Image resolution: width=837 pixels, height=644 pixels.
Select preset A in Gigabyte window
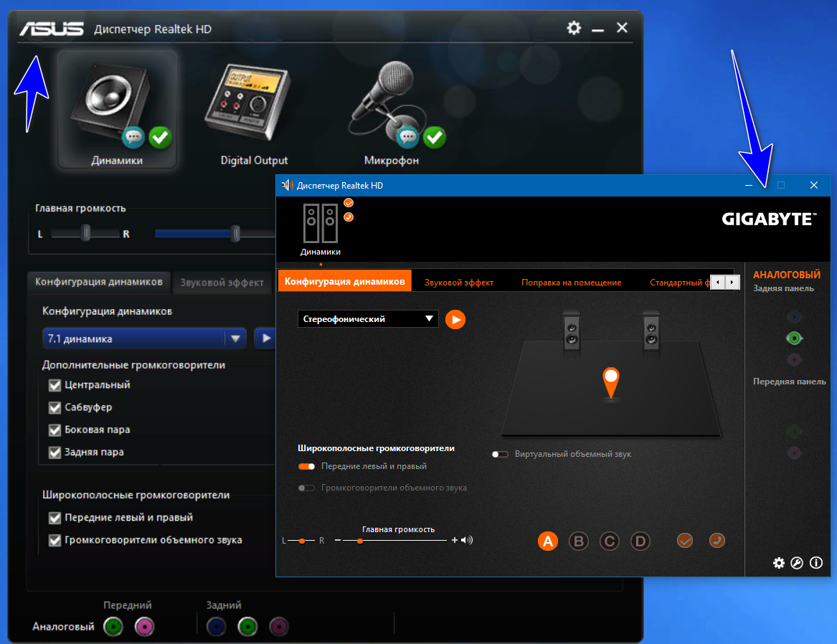(x=548, y=541)
